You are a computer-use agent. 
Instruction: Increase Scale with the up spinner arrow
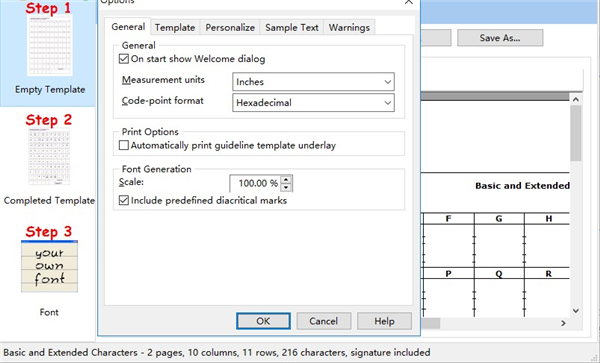click(286, 179)
